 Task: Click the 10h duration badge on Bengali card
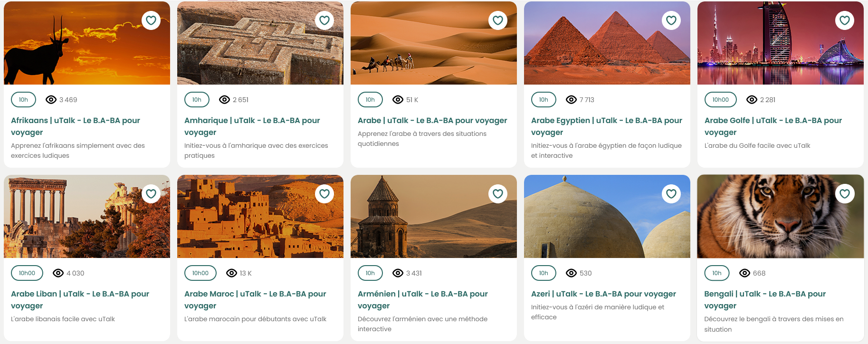717,273
